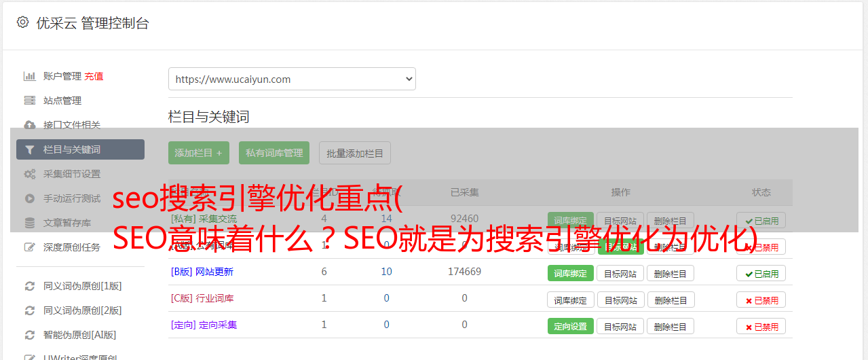
Task: Open the [定向] 定向采集 column link
Action: (x=204, y=325)
